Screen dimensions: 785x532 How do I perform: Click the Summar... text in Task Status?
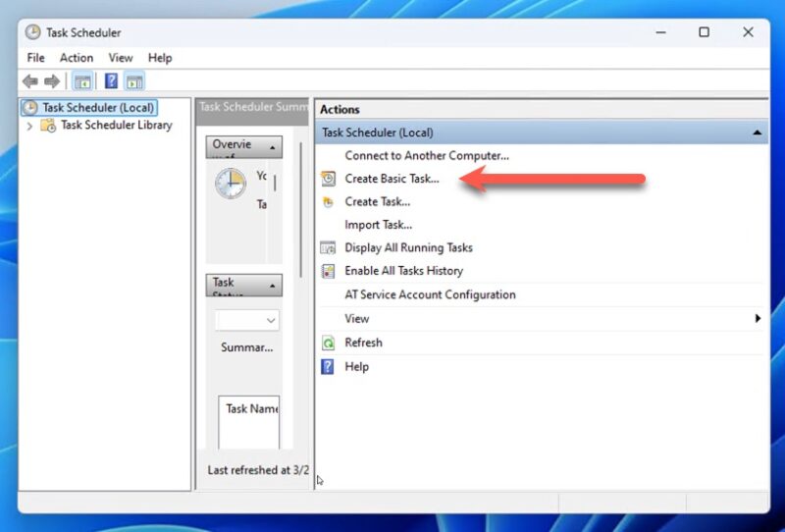247,347
